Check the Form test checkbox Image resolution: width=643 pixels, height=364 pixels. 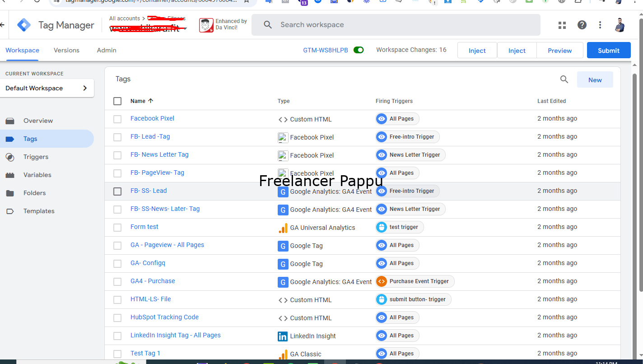117,228
